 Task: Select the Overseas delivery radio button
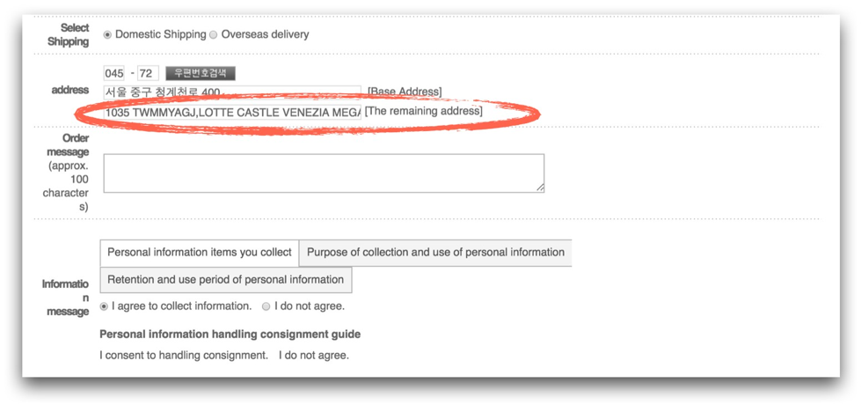(214, 35)
